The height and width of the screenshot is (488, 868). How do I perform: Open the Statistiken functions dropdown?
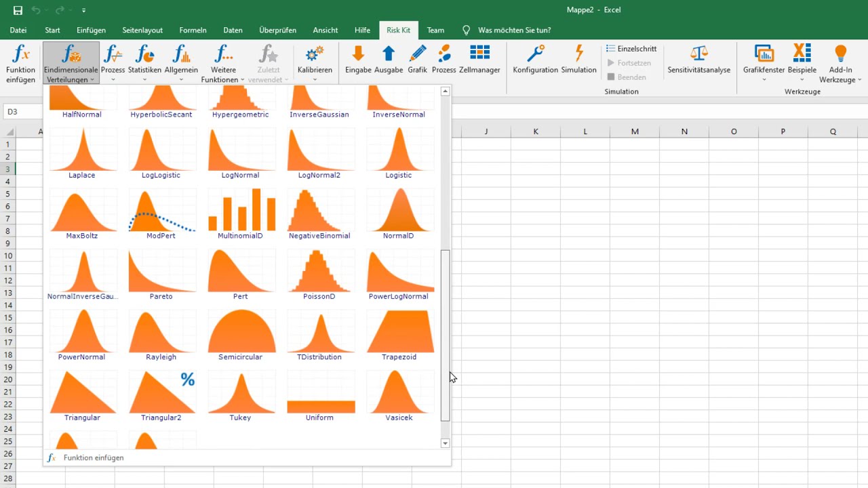(x=144, y=63)
